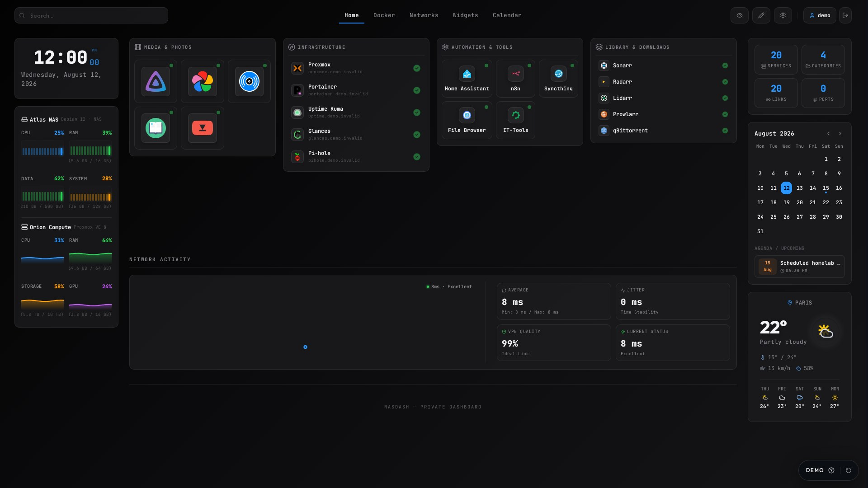Click the 4 Categories stat card
Viewport: 868px width, 488px height.
[x=823, y=60]
